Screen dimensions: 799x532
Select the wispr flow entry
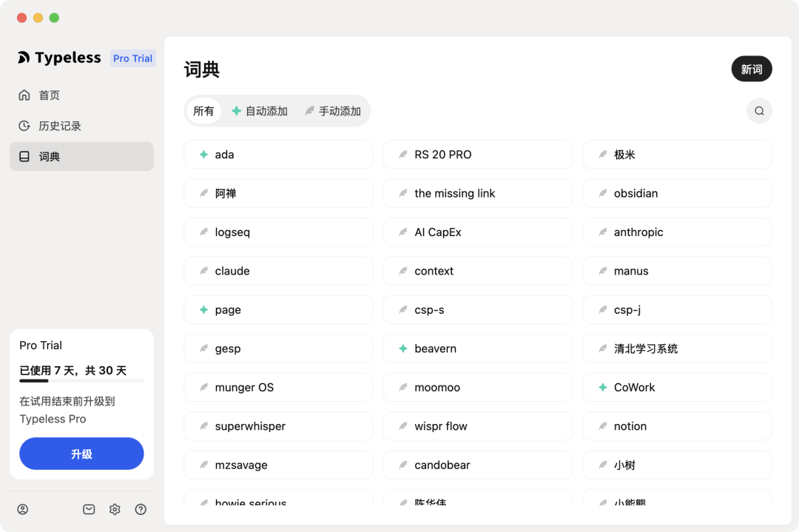click(x=478, y=426)
